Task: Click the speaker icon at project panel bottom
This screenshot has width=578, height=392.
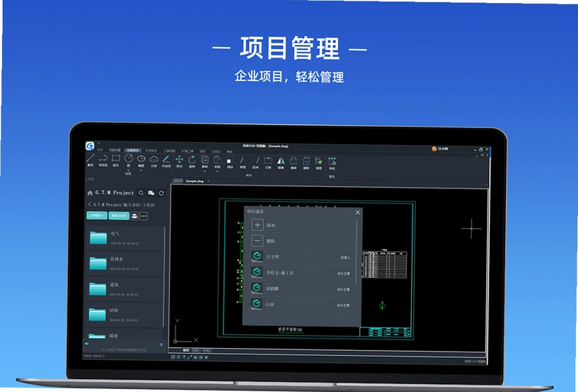Action: 87,344
